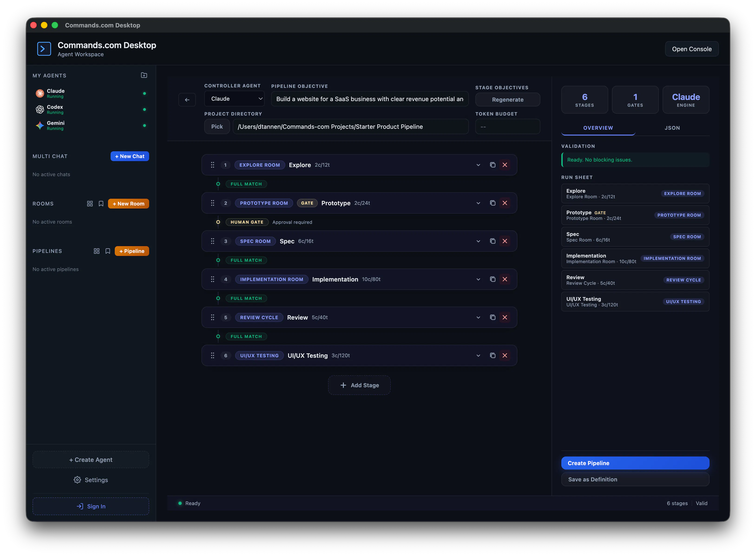Remove the UI/UX Testing stage
756x556 pixels.
tap(505, 355)
